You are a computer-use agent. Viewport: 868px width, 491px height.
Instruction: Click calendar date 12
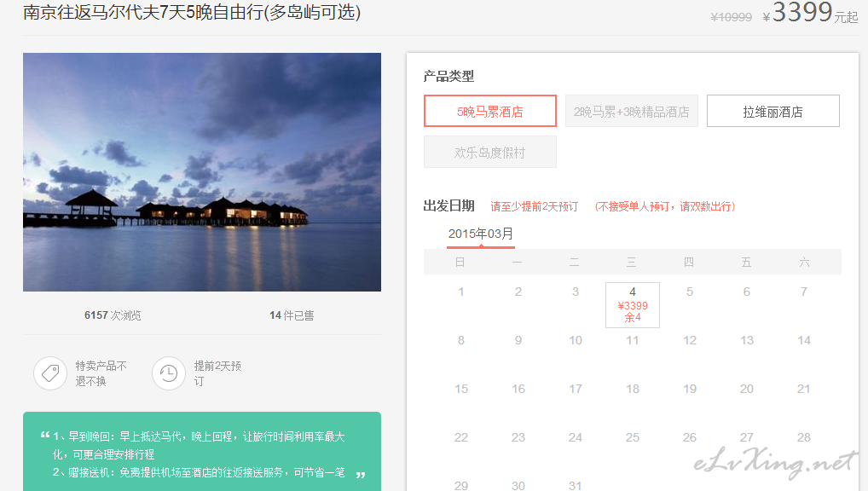point(690,340)
